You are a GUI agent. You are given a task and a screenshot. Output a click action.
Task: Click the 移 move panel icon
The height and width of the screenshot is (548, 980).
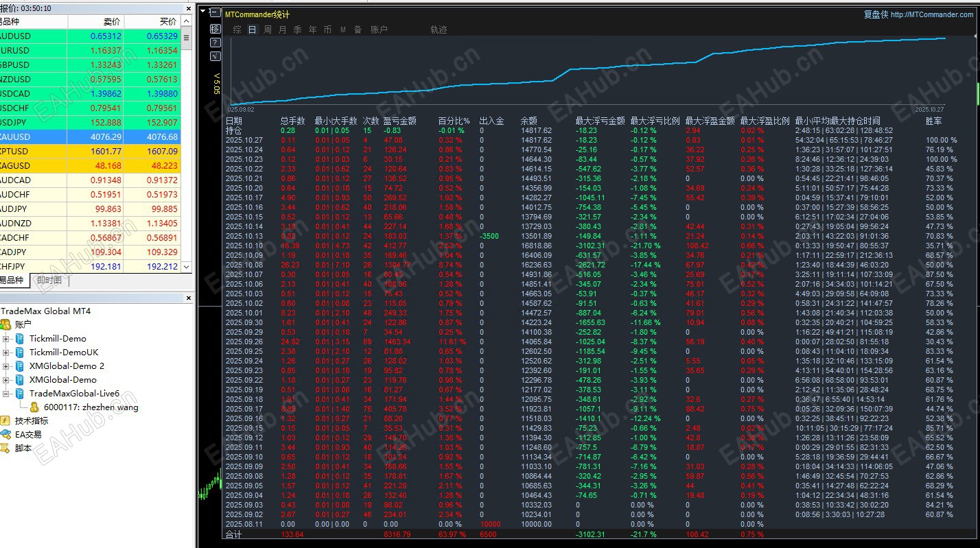point(215,29)
